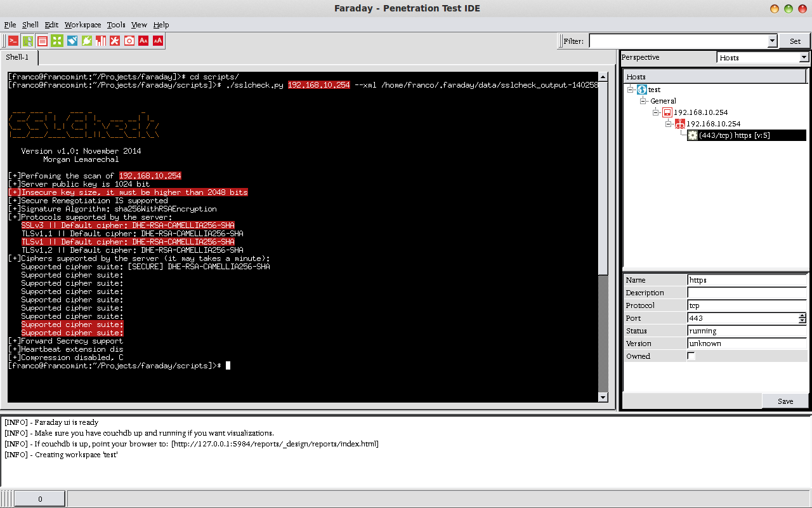Viewport: 812px width, 508px height.
Task: Collapse the expander beside the network interface icon
Action: point(668,124)
